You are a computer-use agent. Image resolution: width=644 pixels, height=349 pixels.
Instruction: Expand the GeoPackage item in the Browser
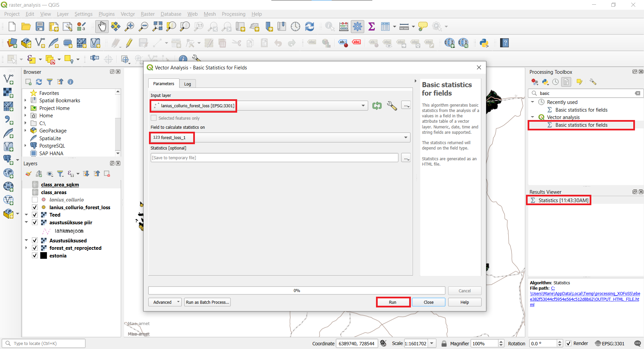[25, 130]
